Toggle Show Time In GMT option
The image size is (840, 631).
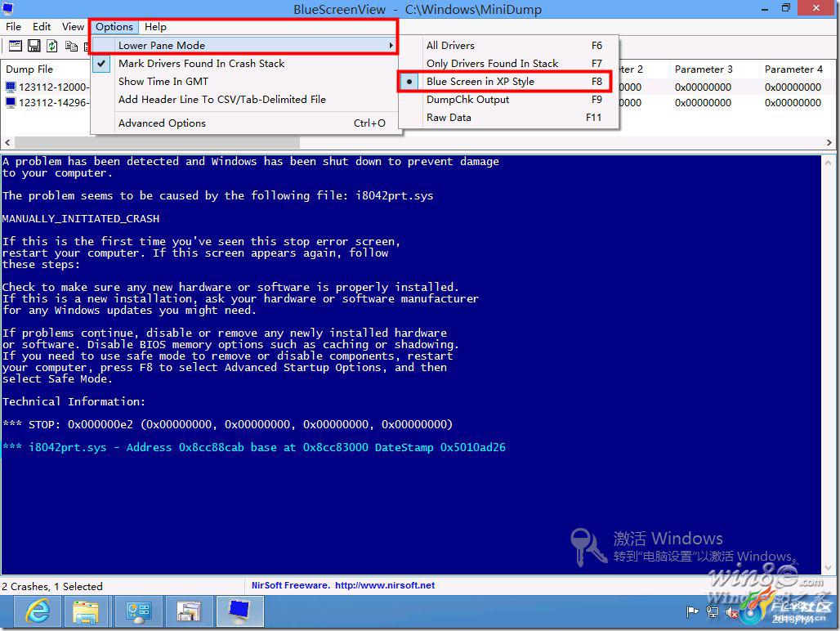click(246, 82)
